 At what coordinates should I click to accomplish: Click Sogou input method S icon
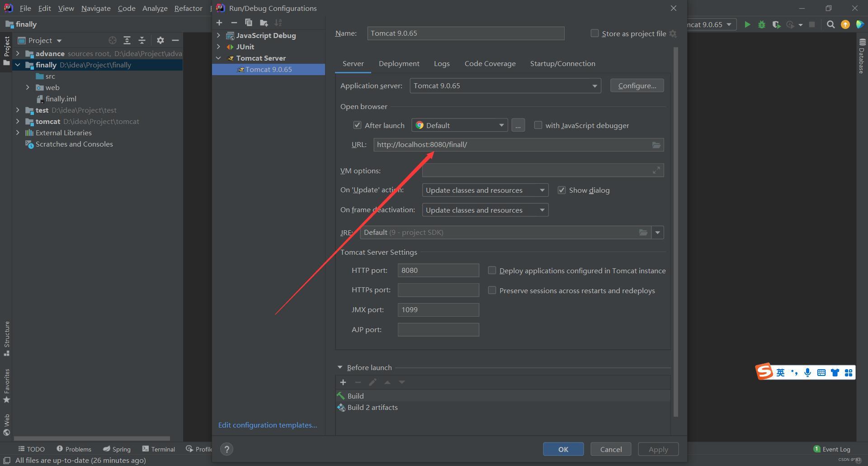764,372
